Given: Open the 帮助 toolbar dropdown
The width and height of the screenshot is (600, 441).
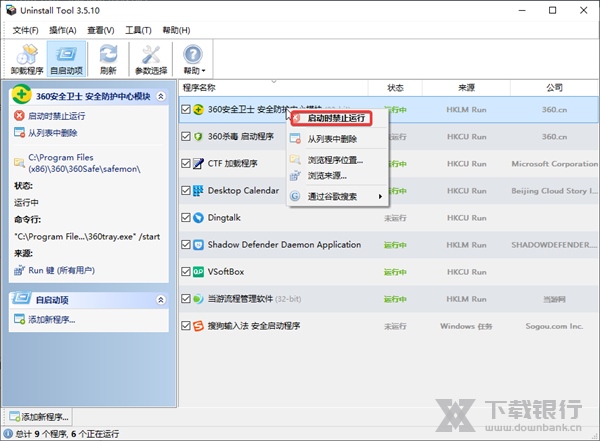Looking at the screenshot, I should (x=193, y=60).
